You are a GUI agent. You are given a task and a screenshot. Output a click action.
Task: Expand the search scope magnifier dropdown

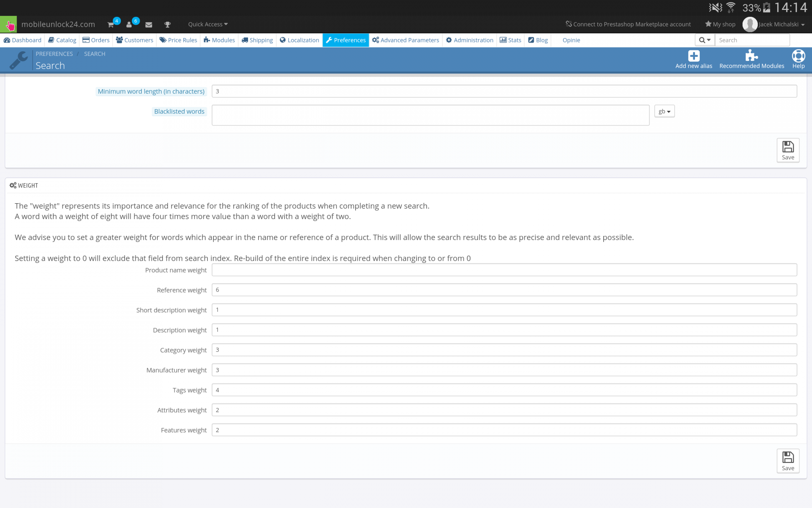tap(705, 40)
